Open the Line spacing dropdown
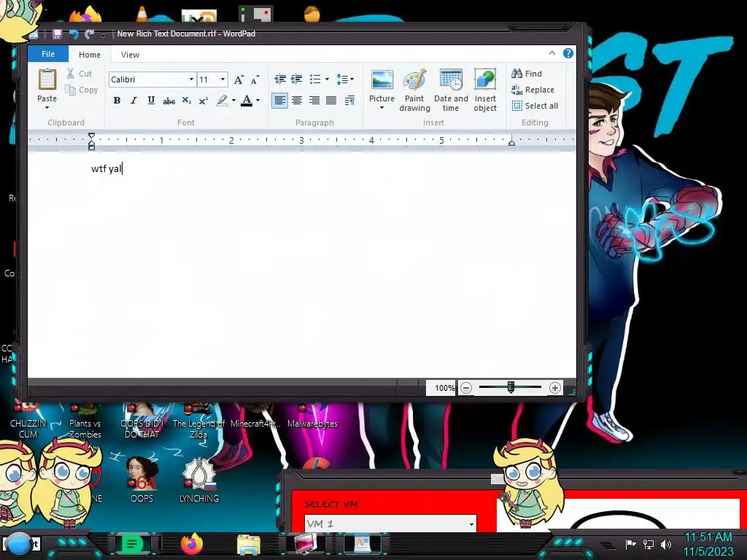 pyautogui.click(x=345, y=79)
